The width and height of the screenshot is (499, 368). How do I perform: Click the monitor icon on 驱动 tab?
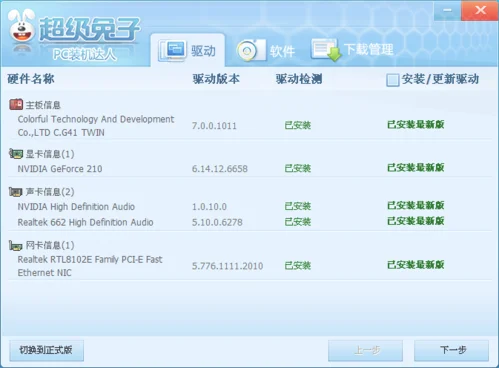pyautogui.click(x=173, y=50)
